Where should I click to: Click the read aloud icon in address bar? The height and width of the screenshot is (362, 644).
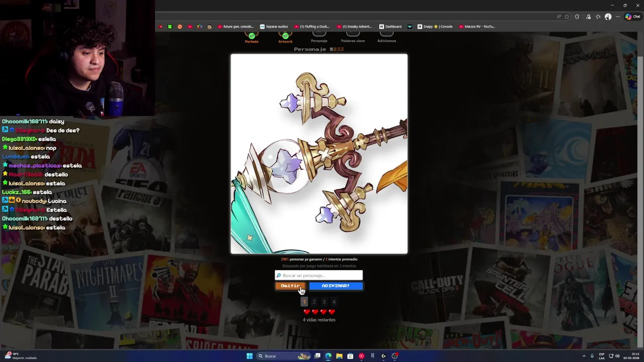(558, 17)
